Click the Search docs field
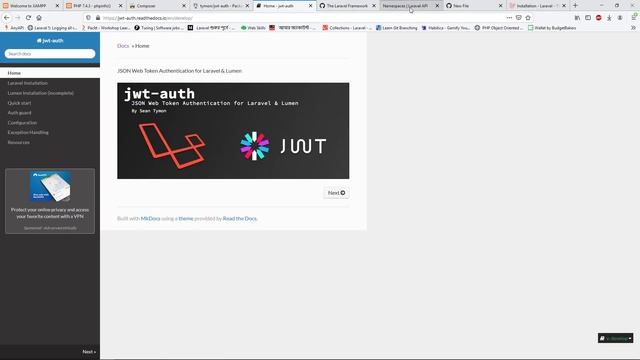The width and height of the screenshot is (640, 360). pos(50,53)
